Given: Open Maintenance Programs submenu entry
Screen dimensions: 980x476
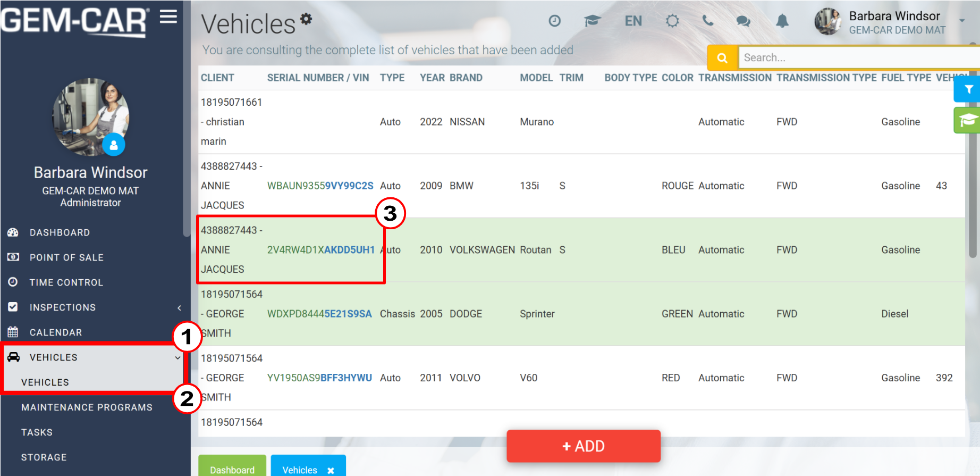Looking at the screenshot, I should point(87,407).
